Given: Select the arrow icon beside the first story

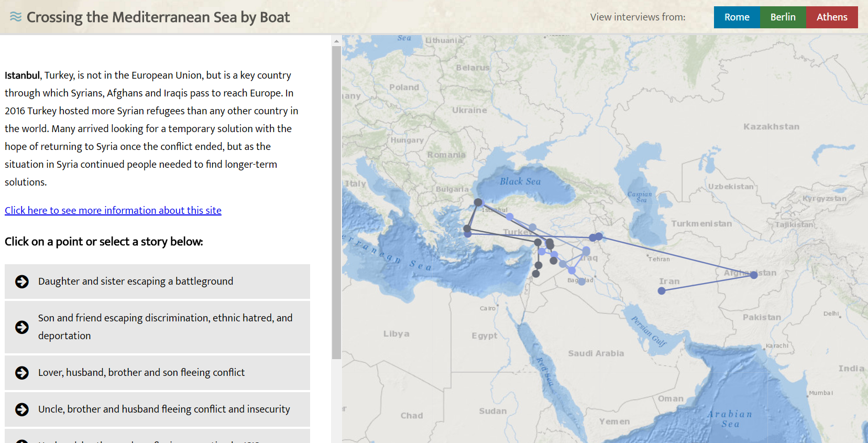Looking at the screenshot, I should [x=21, y=282].
